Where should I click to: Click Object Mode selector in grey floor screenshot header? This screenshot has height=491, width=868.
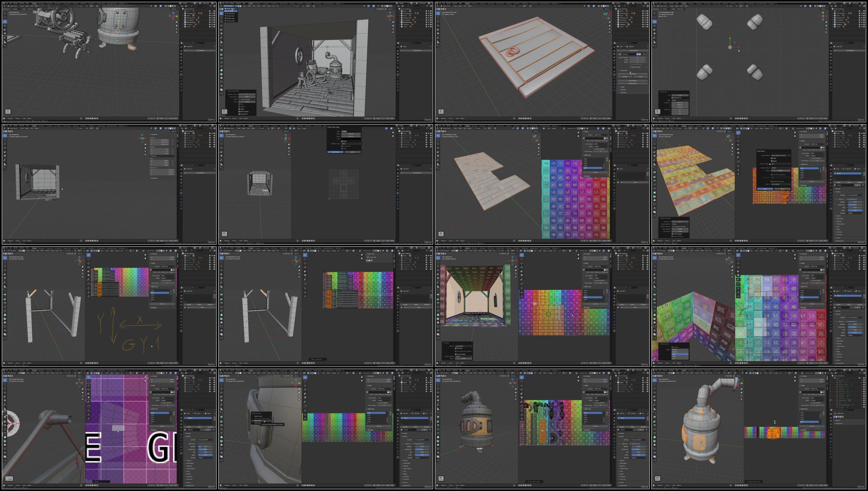tap(446, 128)
